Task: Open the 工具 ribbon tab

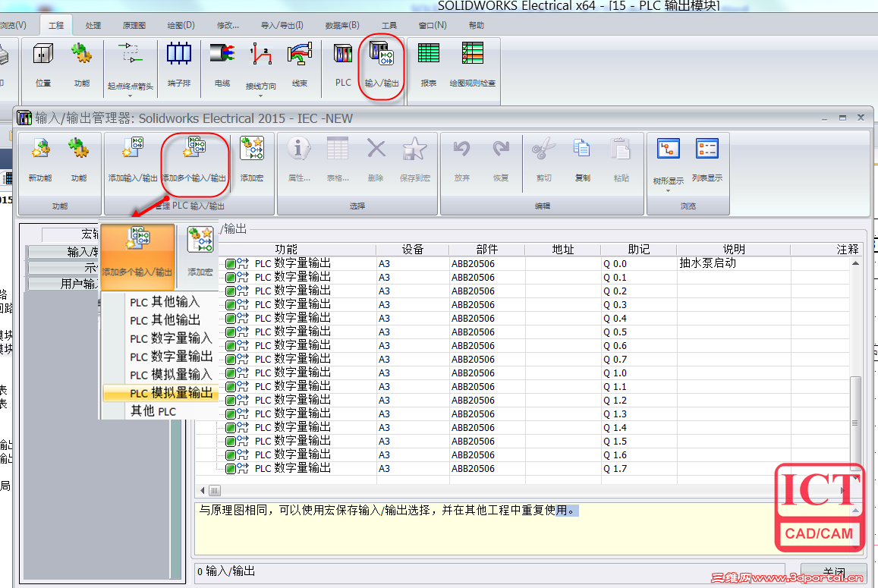Action: pyautogui.click(x=389, y=25)
